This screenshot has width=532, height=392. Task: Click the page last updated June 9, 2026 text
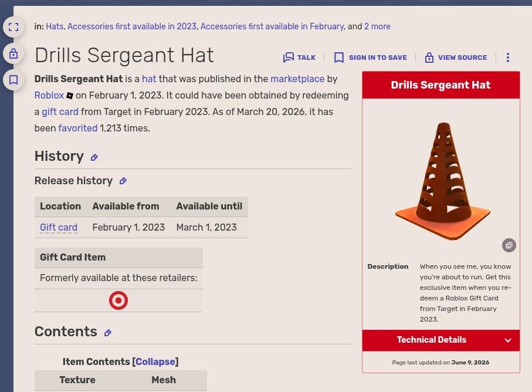click(x=440, y=363)
